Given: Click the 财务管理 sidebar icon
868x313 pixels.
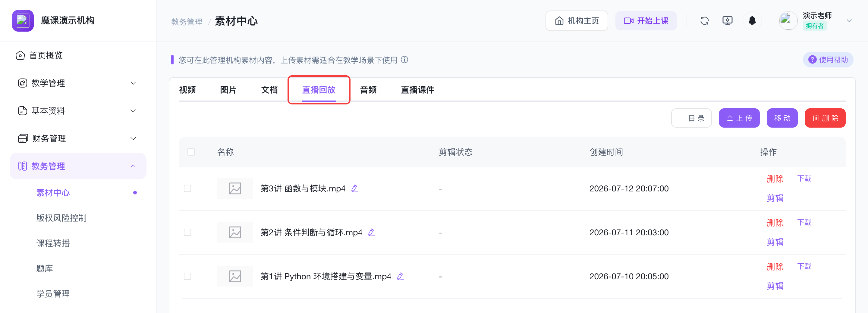Looking at the screenshot, I should 23,138.
